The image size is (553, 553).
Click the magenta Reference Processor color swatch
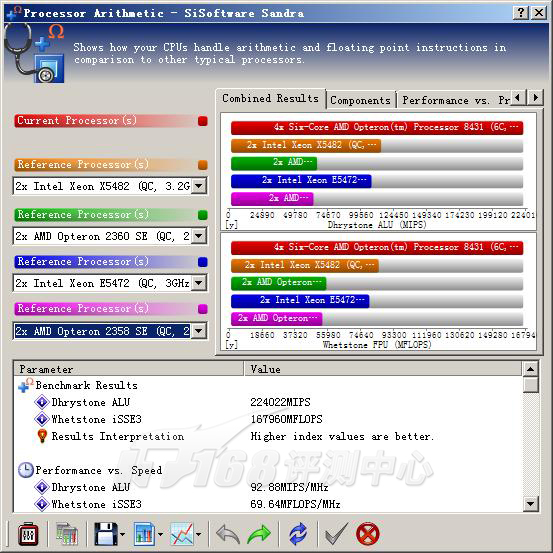(x=203, y=309)
